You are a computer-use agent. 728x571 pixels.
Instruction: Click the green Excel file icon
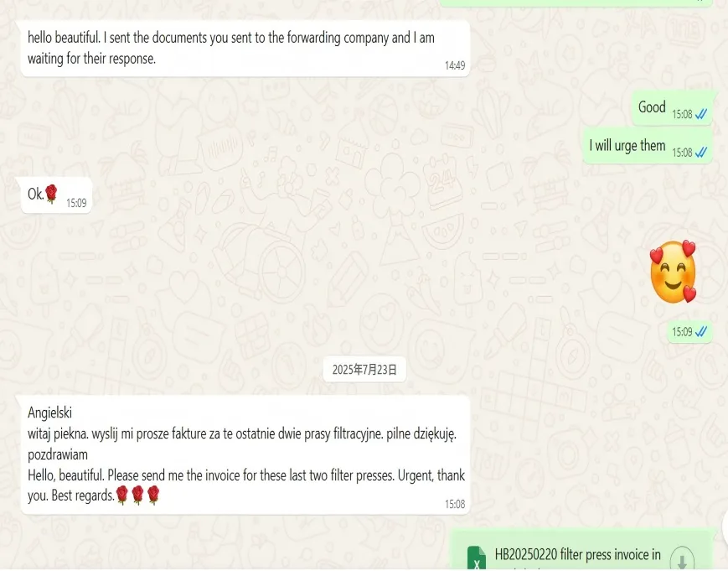click(x=477, y=559)
